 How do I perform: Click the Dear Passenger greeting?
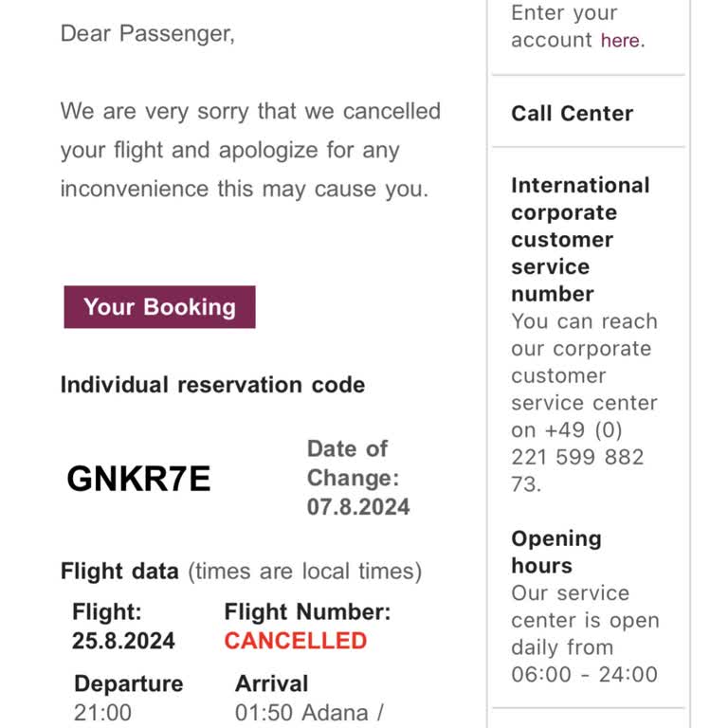point(148,34)
